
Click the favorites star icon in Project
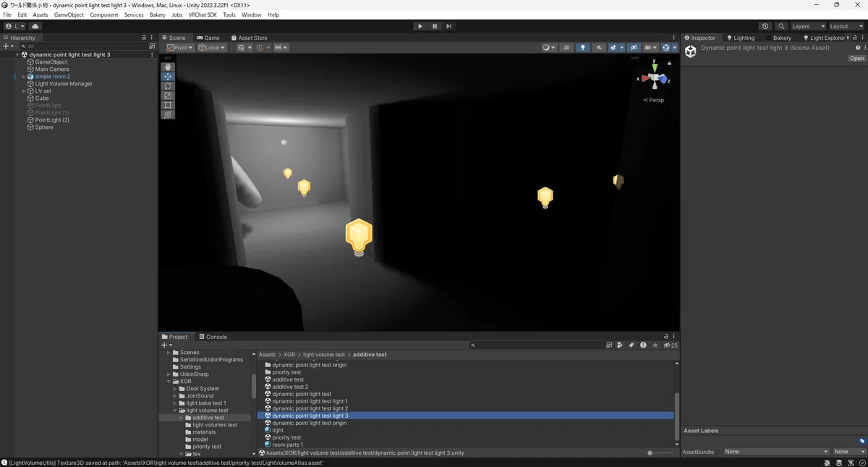pyautogui.click(x=655, y=345)
